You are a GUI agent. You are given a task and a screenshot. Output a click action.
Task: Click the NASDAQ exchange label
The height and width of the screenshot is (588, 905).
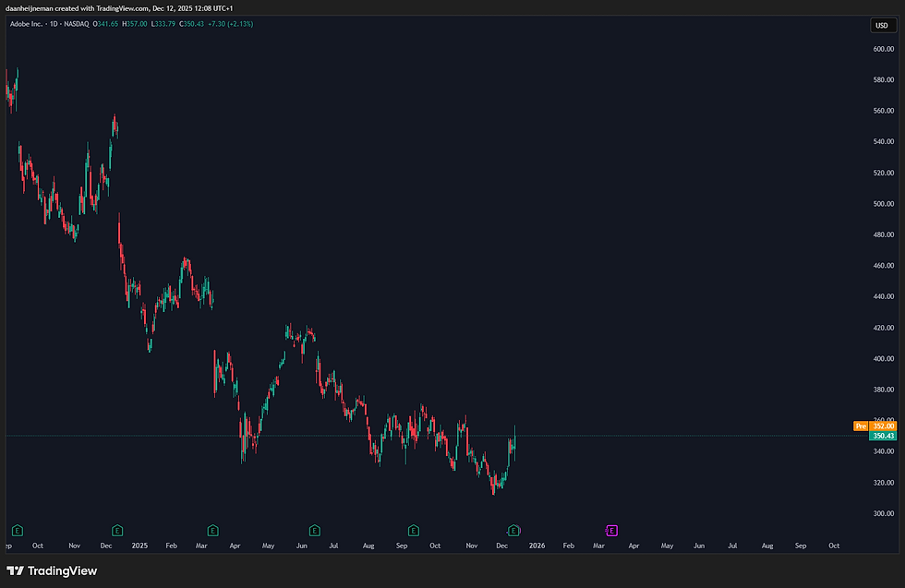tap(76, 24)
